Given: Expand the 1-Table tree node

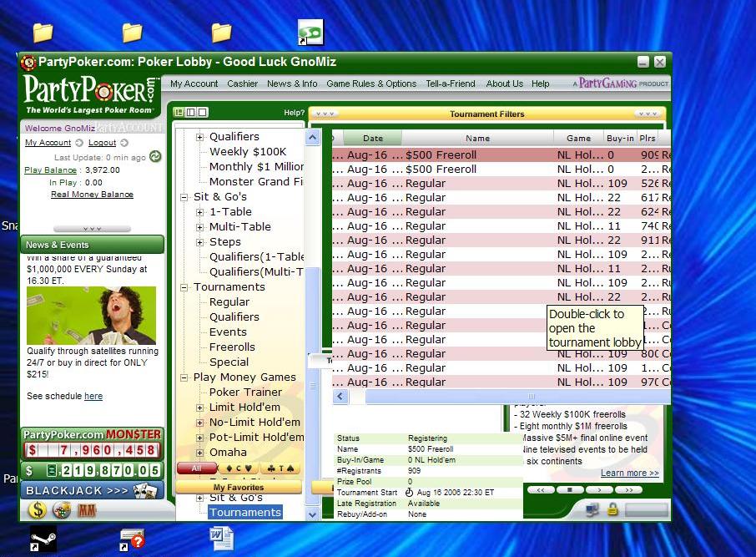Looking at the screenshot, I should [x=199, y=212].
